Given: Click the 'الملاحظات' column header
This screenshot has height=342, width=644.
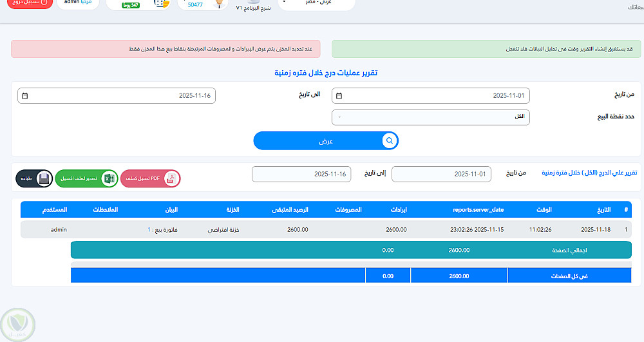Looking at the screenshot, I should tap(105, 210).
